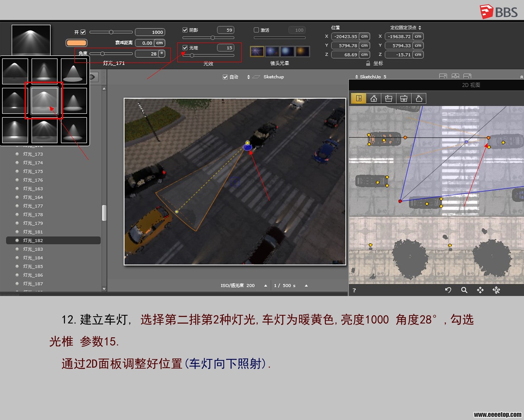524x420 pixels.
Task: Click the angle value field 28
Action: (x=147, y=54)
